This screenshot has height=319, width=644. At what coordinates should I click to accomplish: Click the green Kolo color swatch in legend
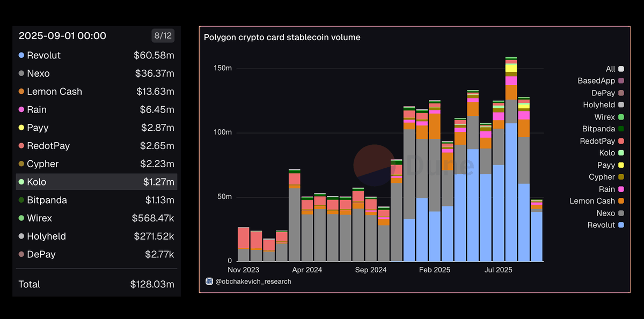620,153
